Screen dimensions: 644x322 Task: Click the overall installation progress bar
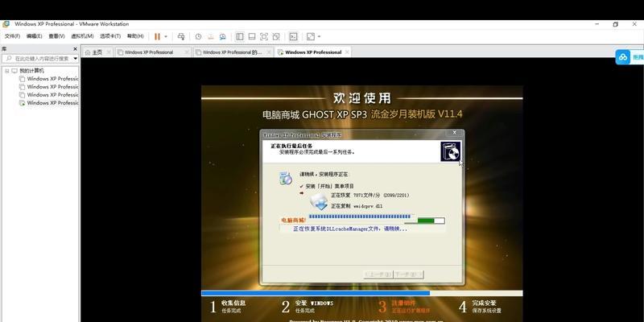point(361,293)
